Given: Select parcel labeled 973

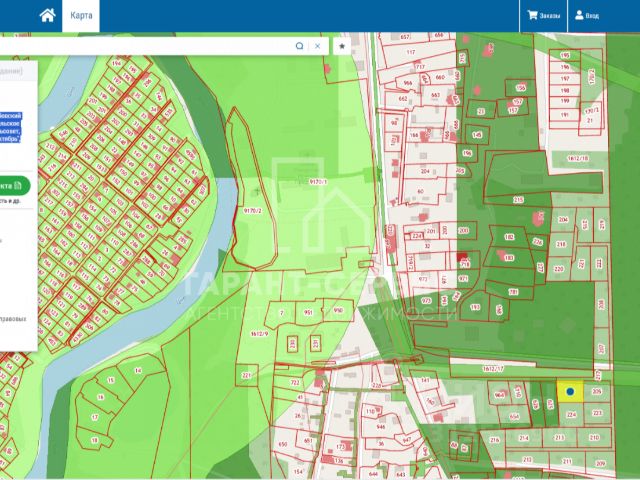Looking at the screenshot, I should [x=426, y=301].
